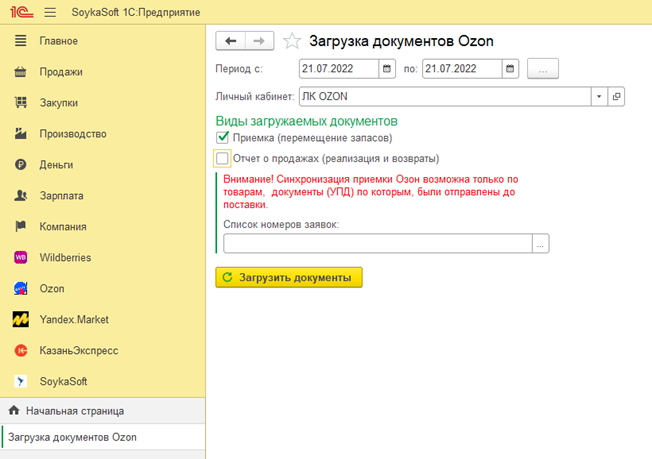This screenshot has width=652, height=459.
Task: Open calendar for period start date
Action: (x=387, y=69)
